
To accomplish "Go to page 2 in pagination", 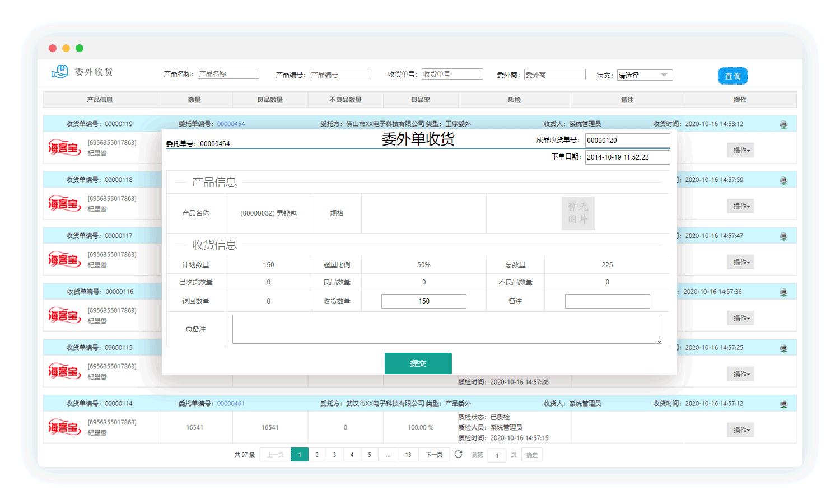I will tap(317, 455).
